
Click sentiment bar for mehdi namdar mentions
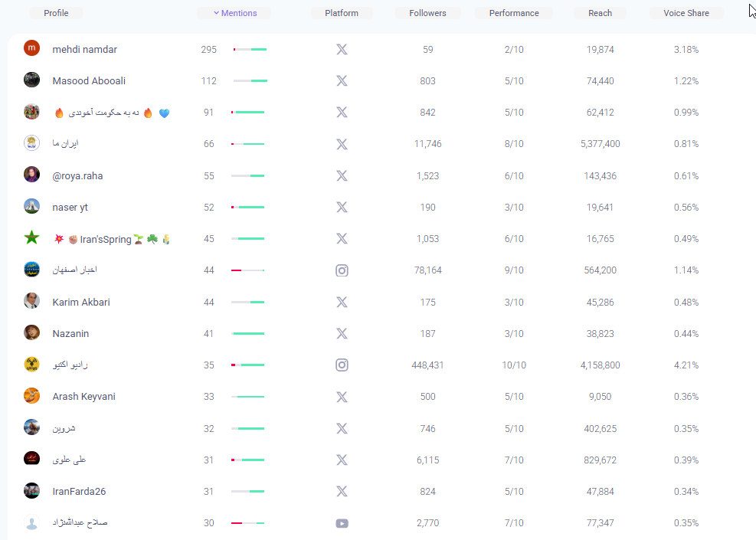tap(250, 50)
